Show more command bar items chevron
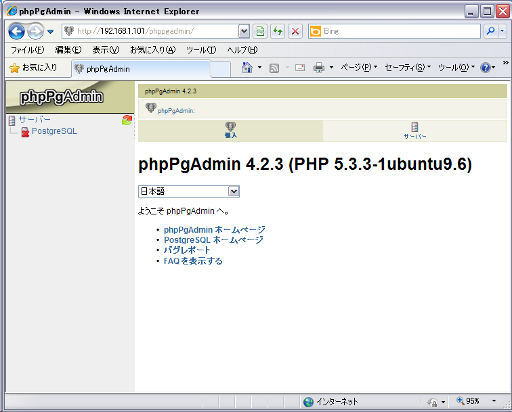The height and width of the screenshot is (412, 512). pyautogui.click(x=506, y=63)
